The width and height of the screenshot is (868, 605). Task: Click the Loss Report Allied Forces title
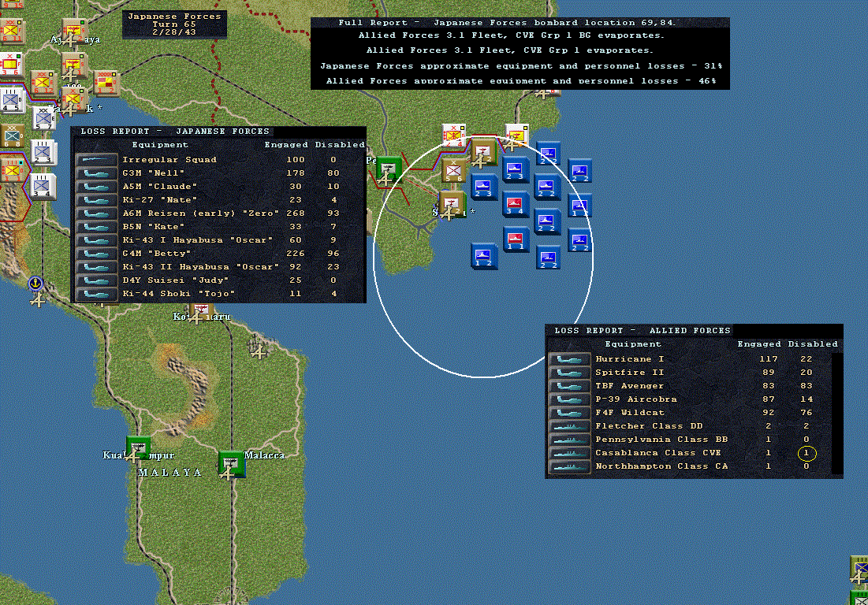643,330
